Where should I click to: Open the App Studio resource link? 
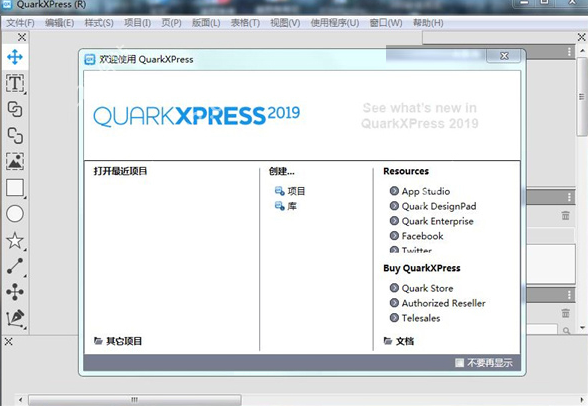(420, 191)
